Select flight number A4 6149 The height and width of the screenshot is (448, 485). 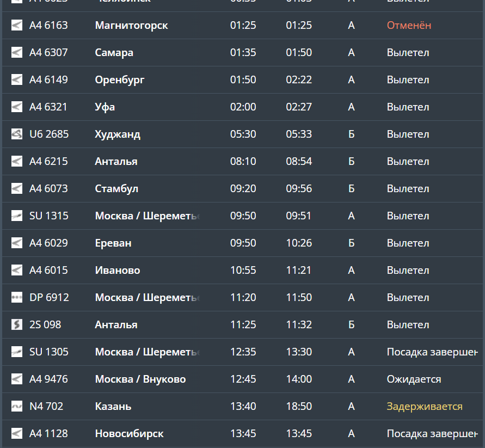pos(48,79)
